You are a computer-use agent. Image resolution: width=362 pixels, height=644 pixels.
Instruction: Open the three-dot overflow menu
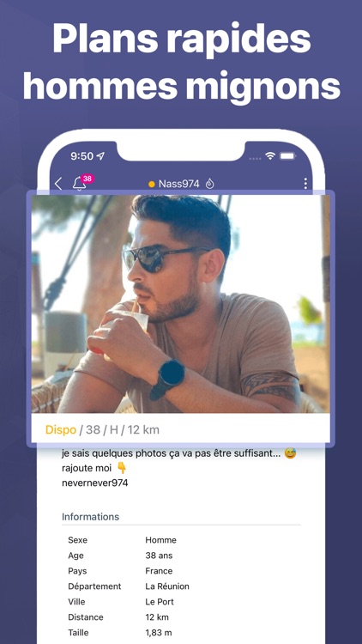[305, 184]
